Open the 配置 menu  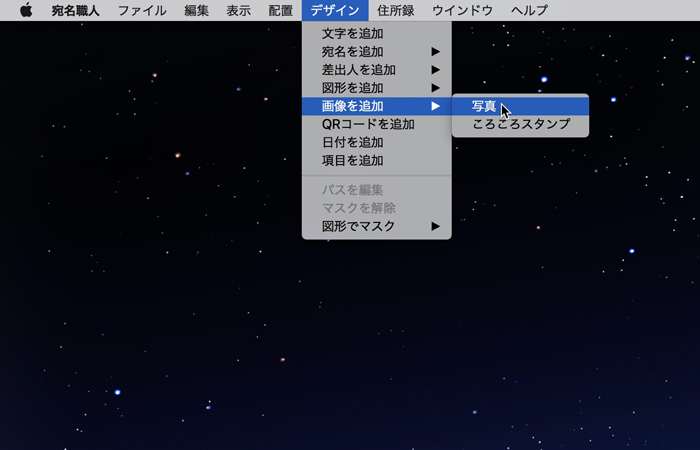(x=280, y=10)
